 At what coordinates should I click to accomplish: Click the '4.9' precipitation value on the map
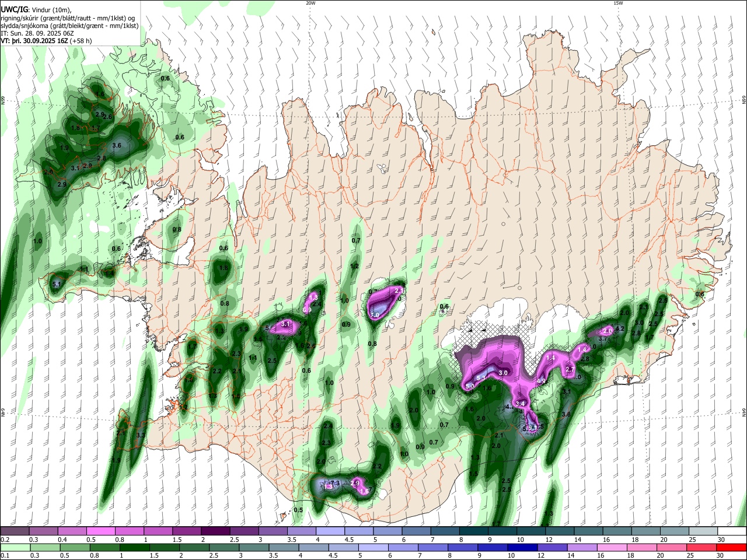point(541,381)
